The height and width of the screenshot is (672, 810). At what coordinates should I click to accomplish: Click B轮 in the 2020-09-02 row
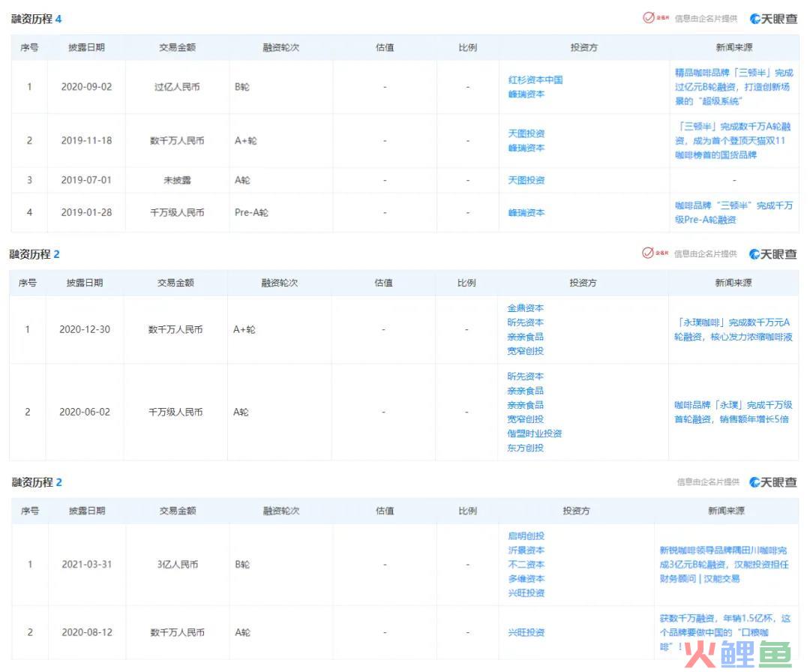tap(241, 87)
